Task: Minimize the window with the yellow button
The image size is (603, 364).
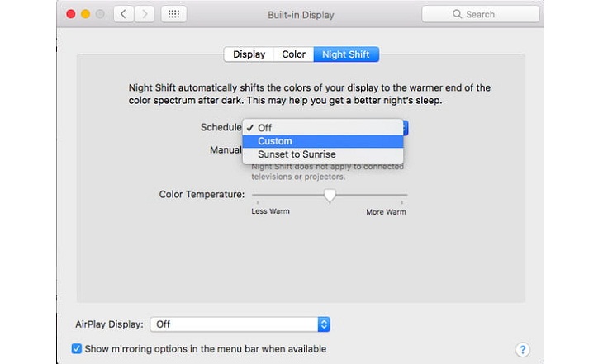Action: tap(85, 14)
